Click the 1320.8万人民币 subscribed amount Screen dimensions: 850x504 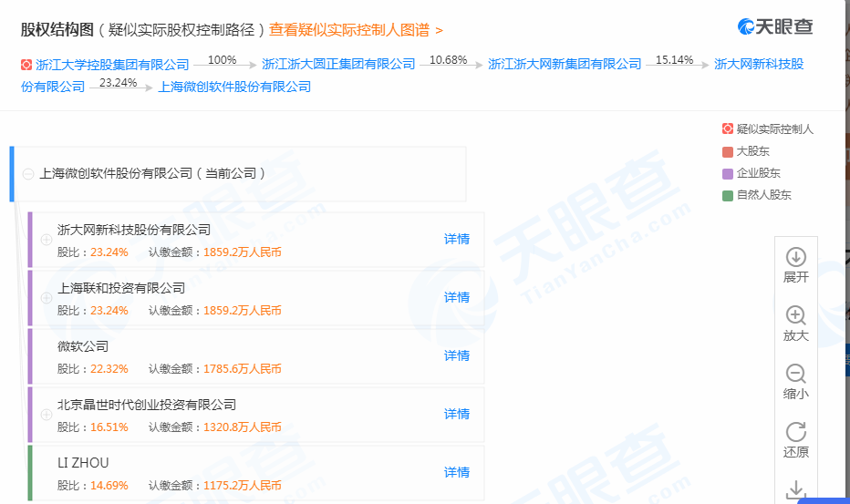pos(243,427)
